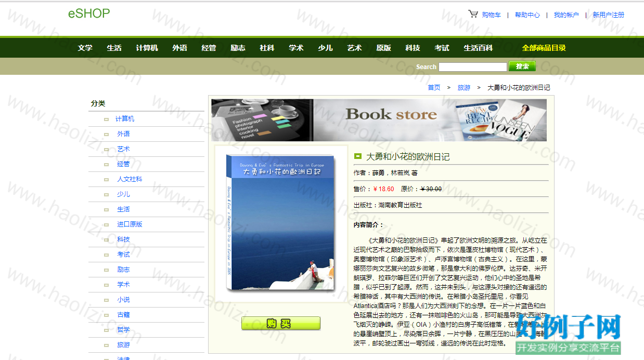The image size is (644, 360).
Task: Open 全部商品目录 catalog link
Action: (x=544, y=48)
